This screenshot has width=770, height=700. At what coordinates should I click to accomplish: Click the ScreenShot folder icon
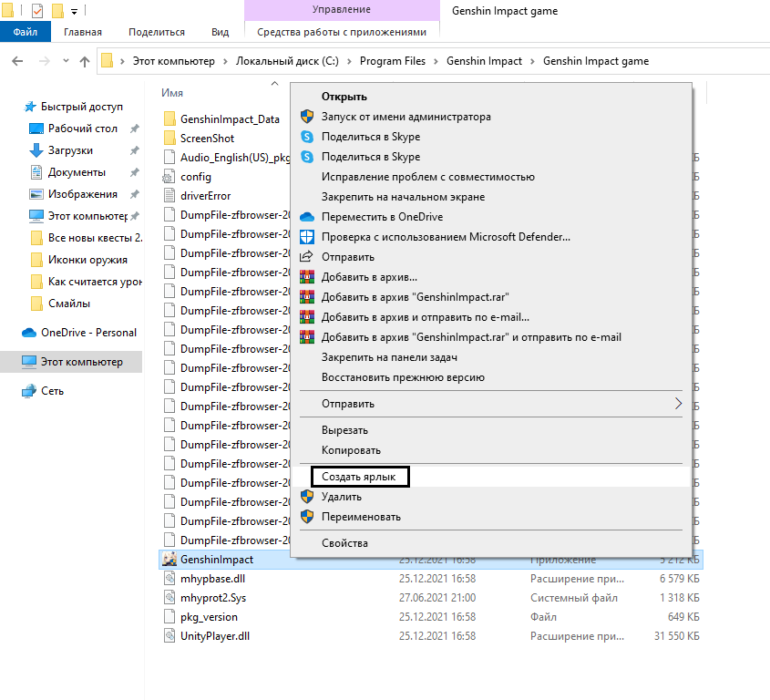(x=169, y=138)
